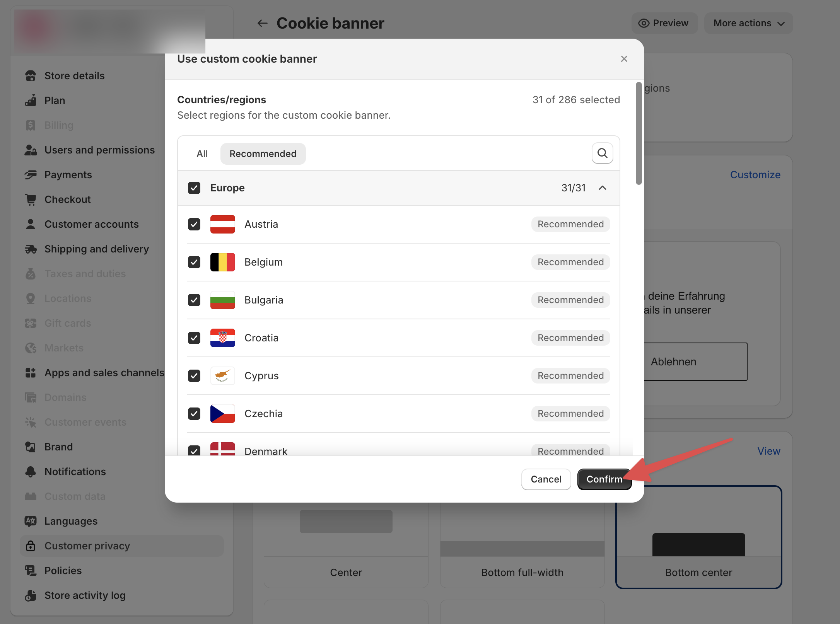Collapse the Europe group chevron
The height and width of the screenshot is (624, 840).
click(602, 188)
